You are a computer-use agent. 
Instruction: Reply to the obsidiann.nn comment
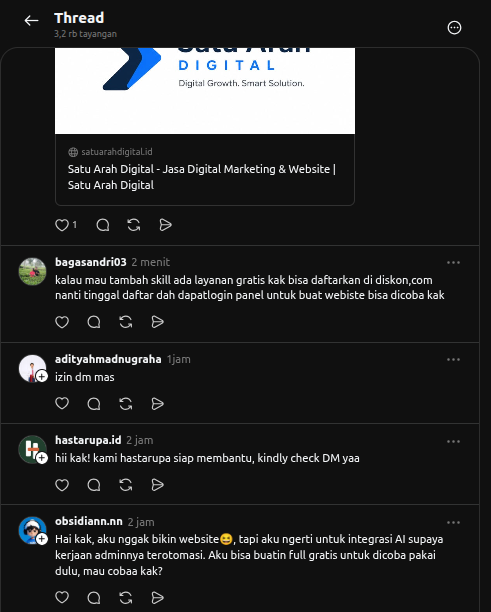pos(94,598)
